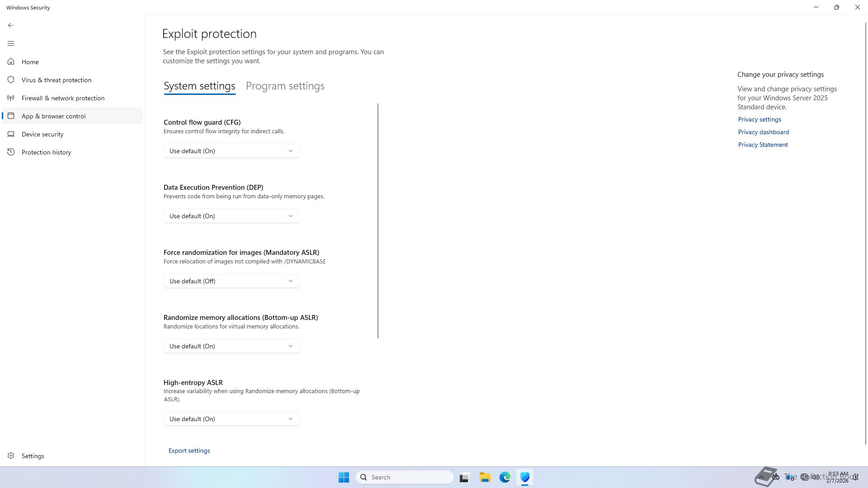Click Firewall & network protection antenna icon
This screenshot has height=488, width=868.
coord(11,98)
